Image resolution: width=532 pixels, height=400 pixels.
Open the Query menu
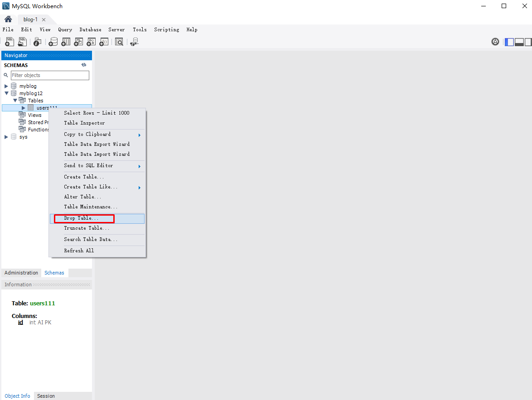point(65,29)
